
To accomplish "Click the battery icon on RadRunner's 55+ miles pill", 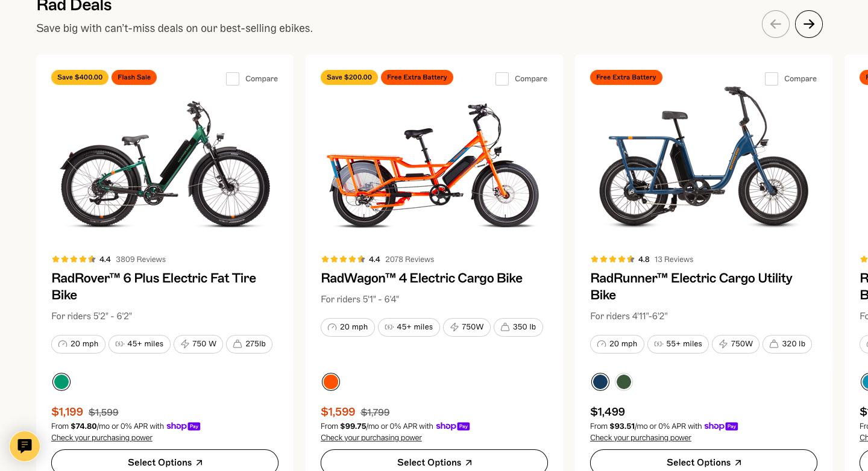I will point(658,344).
